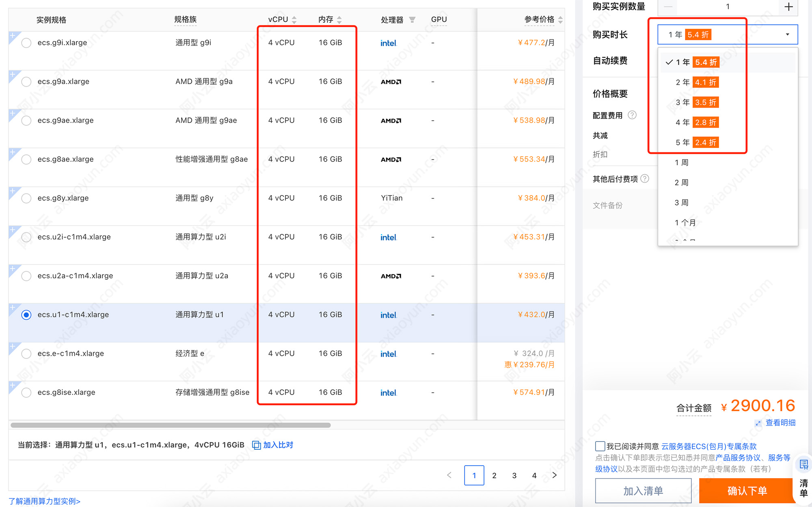
Task: Select ecs.g9a.xlarge instance radio button
Action: click(26, 82)
